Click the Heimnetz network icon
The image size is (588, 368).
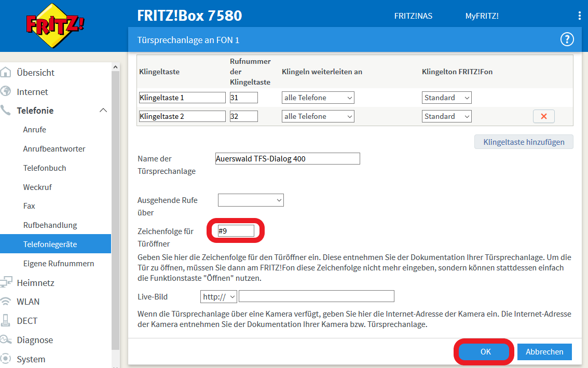(6, 283)
